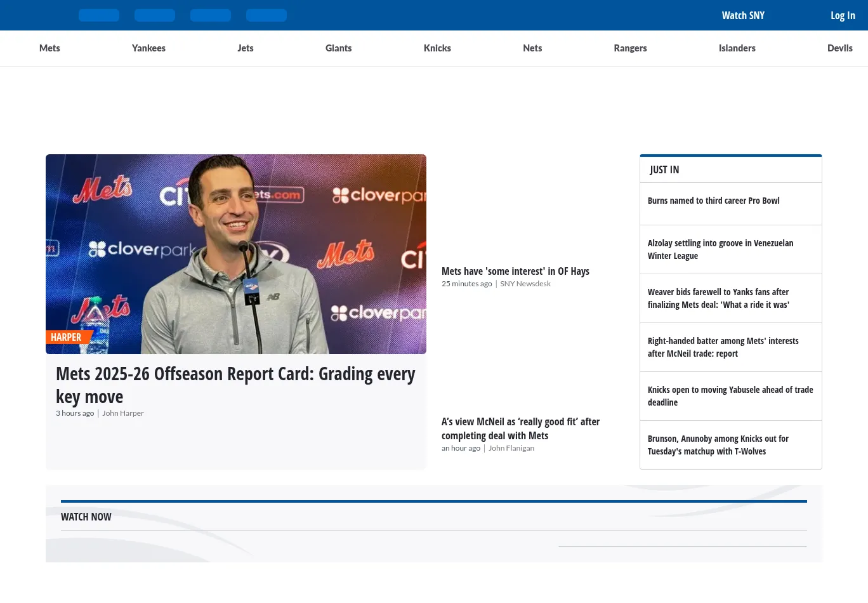The width and height of the screenshot is (868, 603).
Task: Open the Weaver farewell to Yanks story
Action: pyautogui.click(x=718, y=298)
